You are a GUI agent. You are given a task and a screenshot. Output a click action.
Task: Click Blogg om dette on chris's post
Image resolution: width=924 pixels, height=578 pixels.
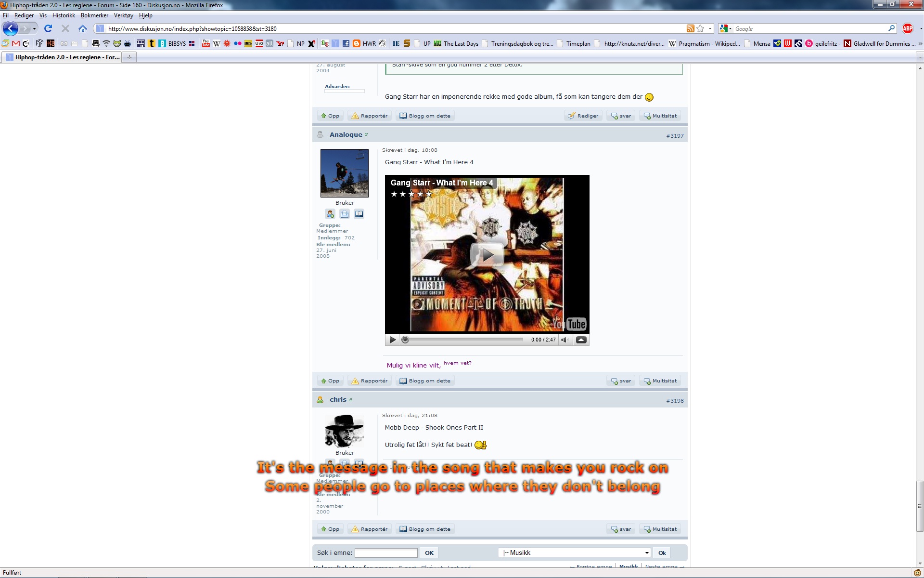point(425,529)
